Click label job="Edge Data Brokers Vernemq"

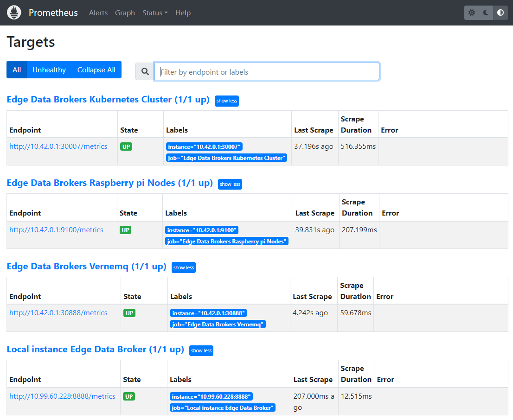[x=218, y=324]
